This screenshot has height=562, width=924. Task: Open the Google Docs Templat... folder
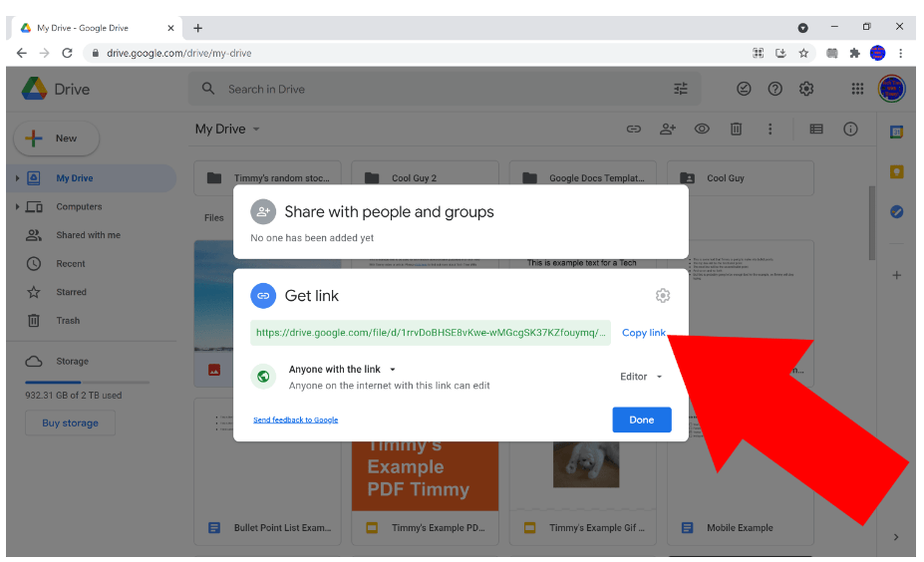coord(583,178)
